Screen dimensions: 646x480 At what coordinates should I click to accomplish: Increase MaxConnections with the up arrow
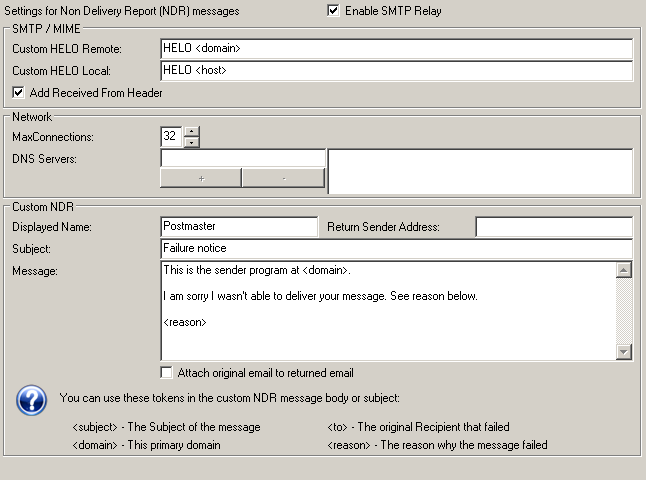(x=192, y=131)
